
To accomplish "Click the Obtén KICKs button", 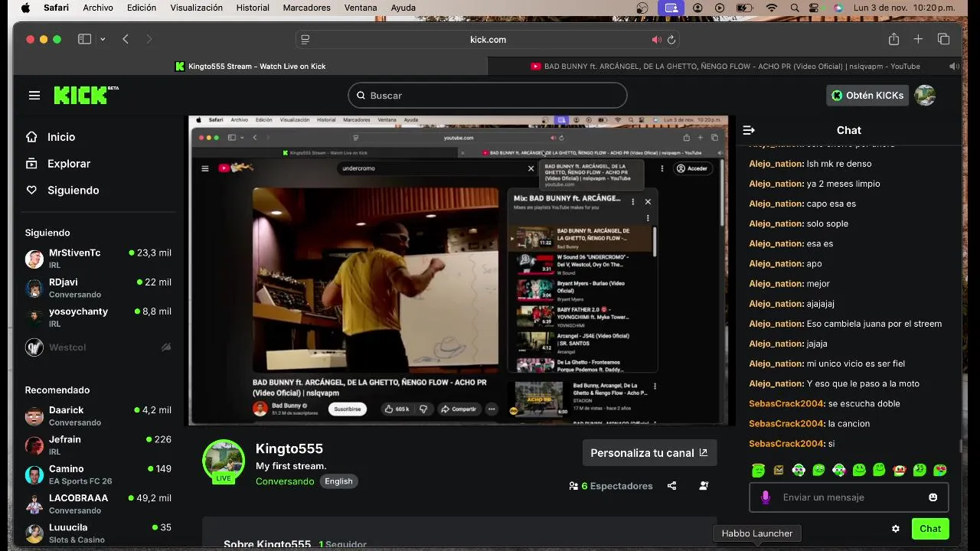I will coord(867,96).
